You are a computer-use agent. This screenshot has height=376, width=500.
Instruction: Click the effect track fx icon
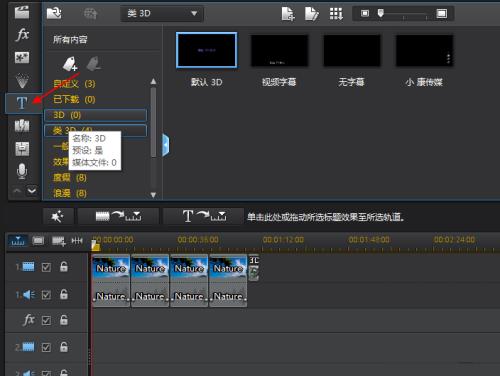29,320
